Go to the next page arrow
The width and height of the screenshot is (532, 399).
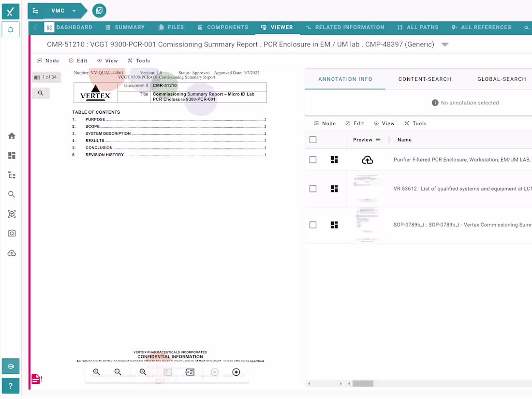(236, 372)
